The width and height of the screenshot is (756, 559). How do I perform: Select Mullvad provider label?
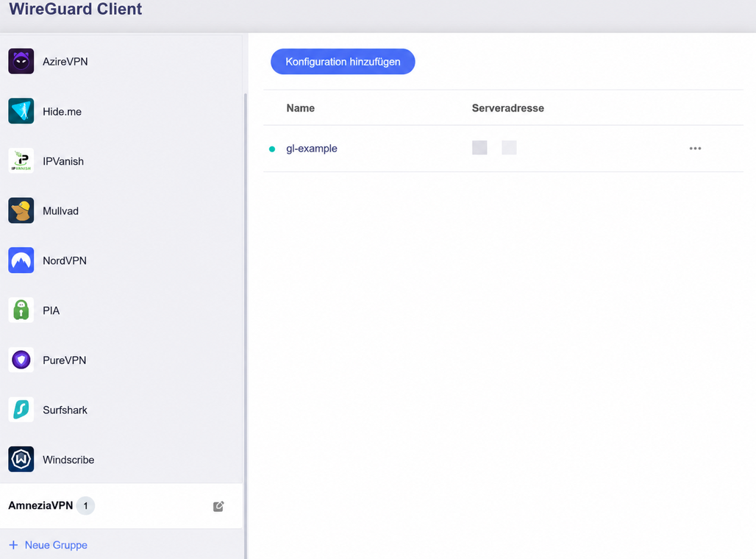click(x=61, y=211)
